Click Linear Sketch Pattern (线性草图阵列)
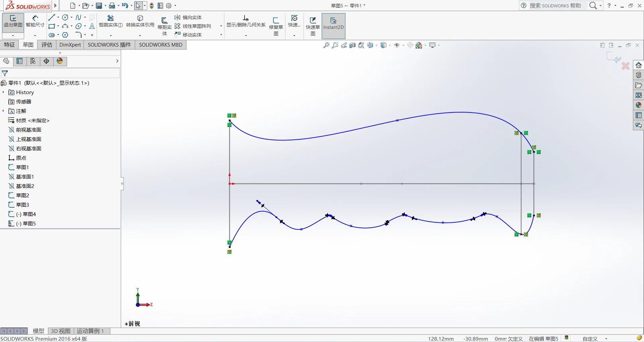Image resolution: width=644 pixels, height=342 pixels. pos(193,26)
